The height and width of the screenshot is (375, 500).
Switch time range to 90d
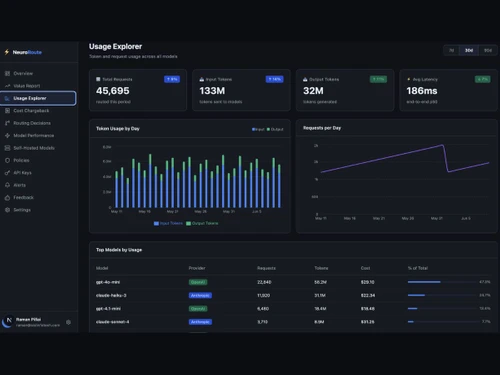(488, 50)
